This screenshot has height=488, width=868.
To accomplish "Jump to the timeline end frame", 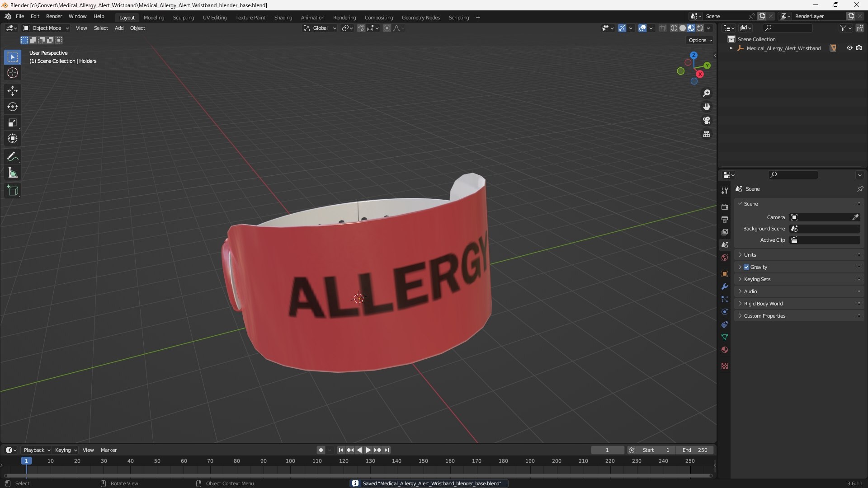I will (x=387, y=450).
